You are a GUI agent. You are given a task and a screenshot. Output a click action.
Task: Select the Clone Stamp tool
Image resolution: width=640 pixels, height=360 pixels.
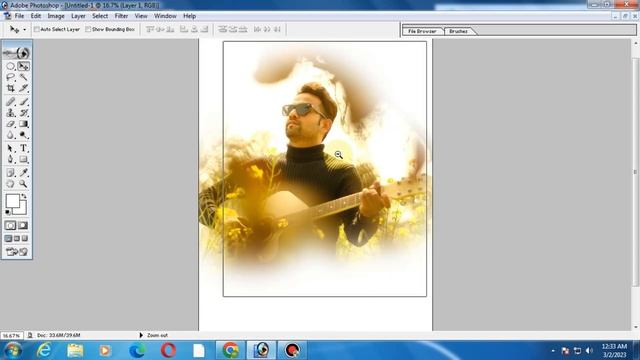[x=11, y=113]
